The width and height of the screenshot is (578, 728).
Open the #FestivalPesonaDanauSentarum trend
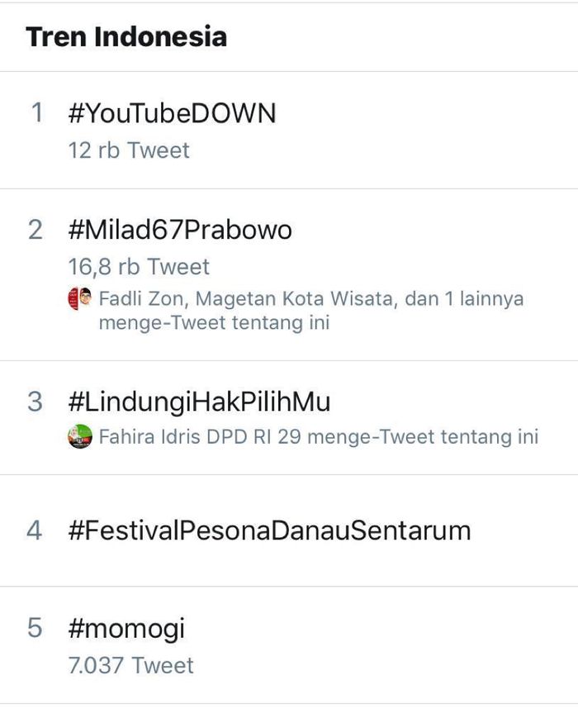click(269, 531)
